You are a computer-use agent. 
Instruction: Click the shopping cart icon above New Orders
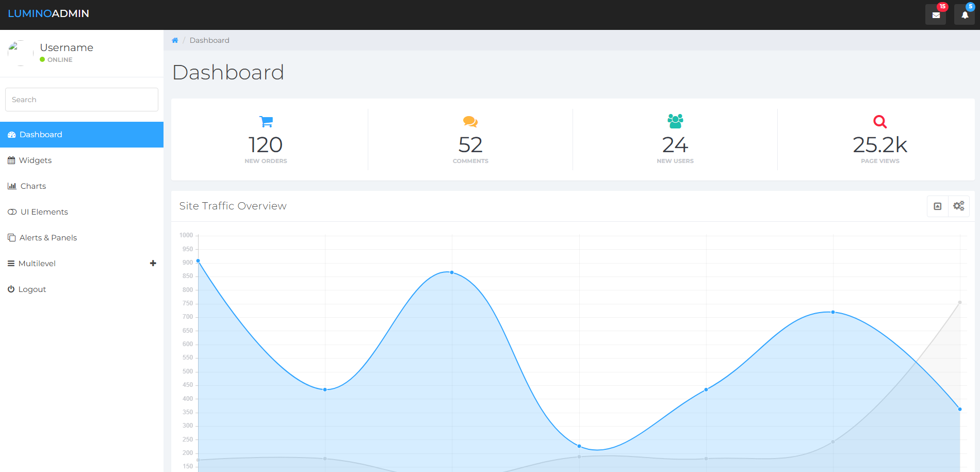[266, 122]
